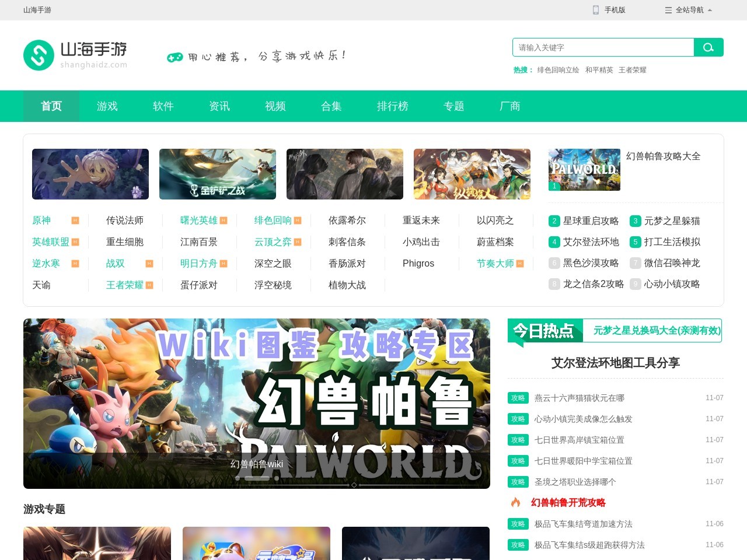This screenshot has height=560, width=747.
Task: Open 手机版 using the phone icon
Action: point(595,10)
